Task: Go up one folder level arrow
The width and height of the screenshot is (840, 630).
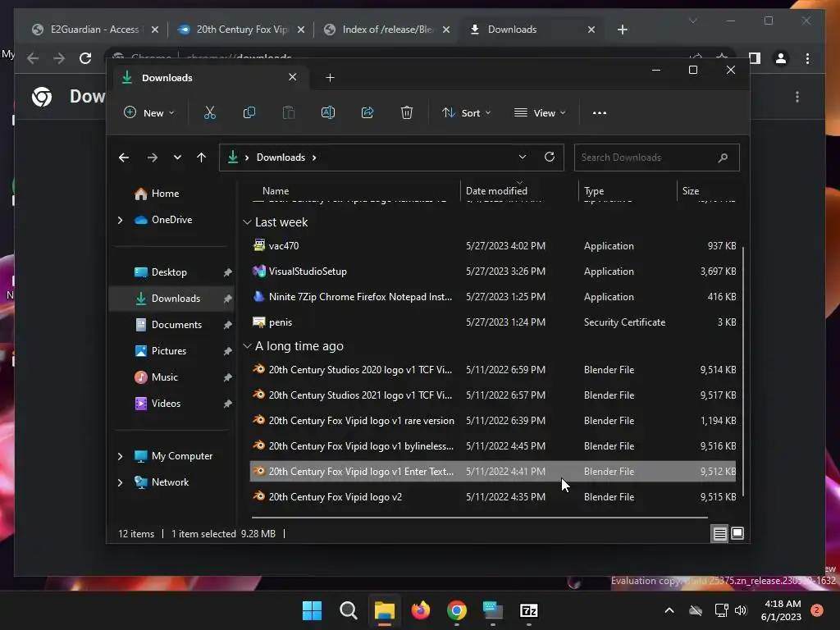Action: (x=202, y=157)
